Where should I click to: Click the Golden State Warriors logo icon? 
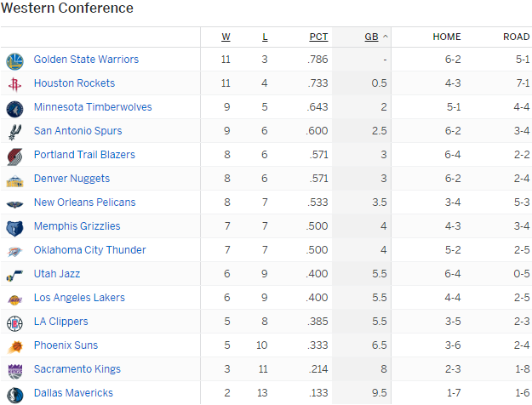click(14, 60)
